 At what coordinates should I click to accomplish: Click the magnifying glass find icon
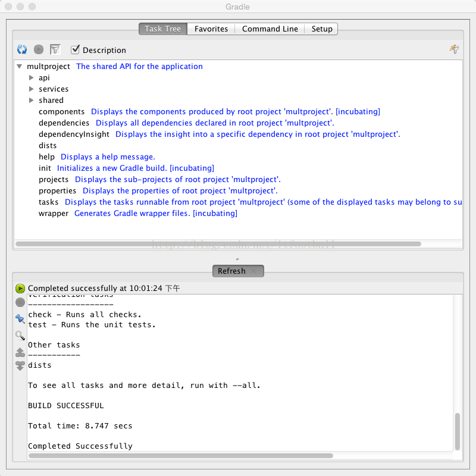[x=20, y=336]
